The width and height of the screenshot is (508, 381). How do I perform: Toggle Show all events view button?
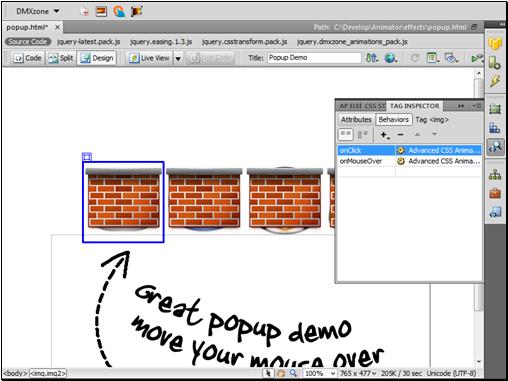362,135
